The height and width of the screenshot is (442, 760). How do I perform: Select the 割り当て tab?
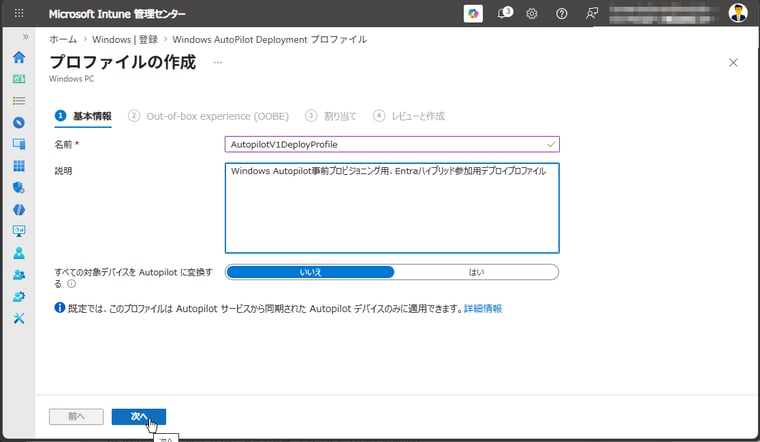[331, 116]
